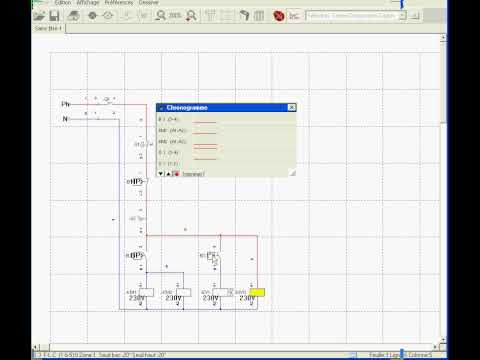Click the vertical scrollbar up arrow
Screen dimensions: 480x360
click(x=443, y=38)
